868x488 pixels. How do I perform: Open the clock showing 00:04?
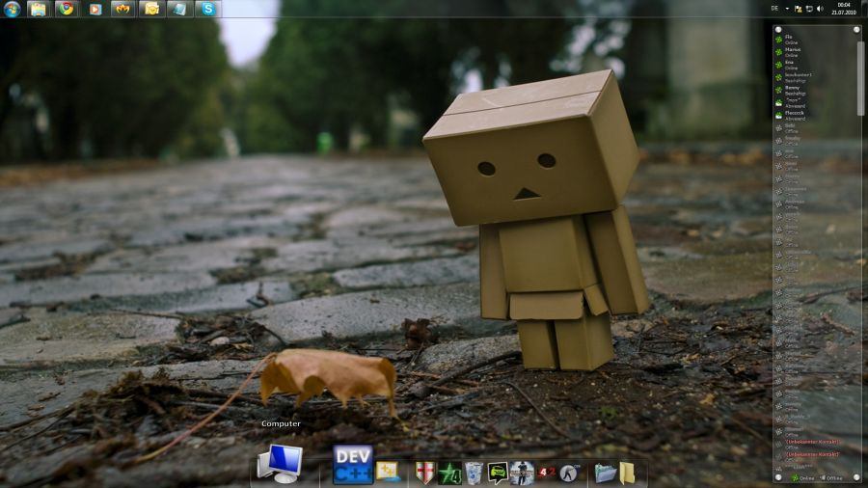pos(844,9)
